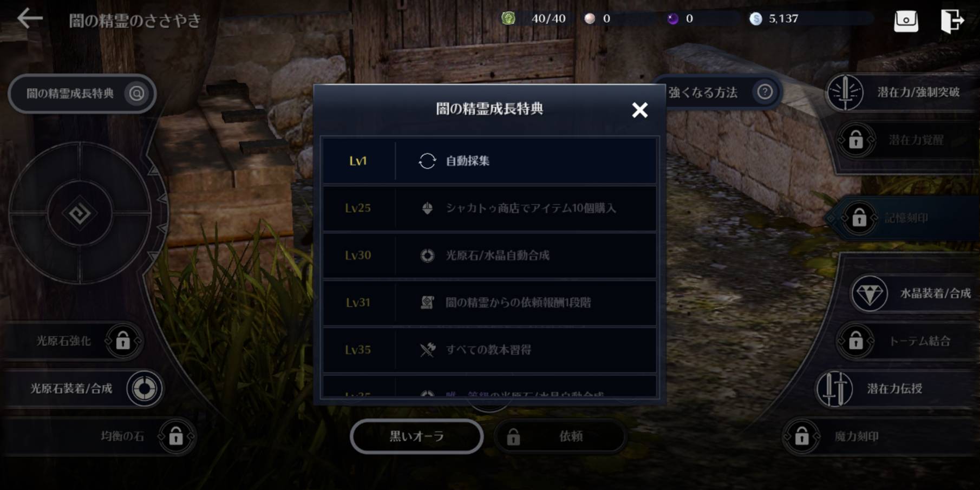Screen dimensions: 980x490
Task: Select the 黒いオーラ button
Action: (x=417, y=436)
